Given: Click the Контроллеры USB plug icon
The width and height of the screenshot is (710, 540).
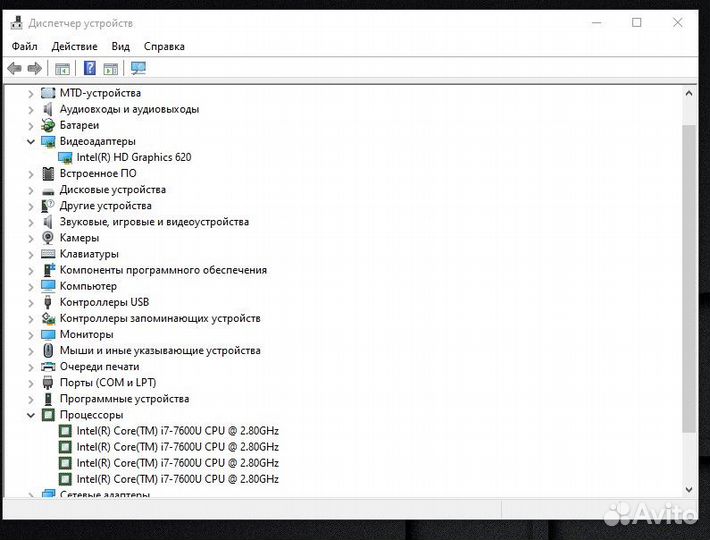Looking at the screenshot, I should pyautogui.click(x=48, y=302).
